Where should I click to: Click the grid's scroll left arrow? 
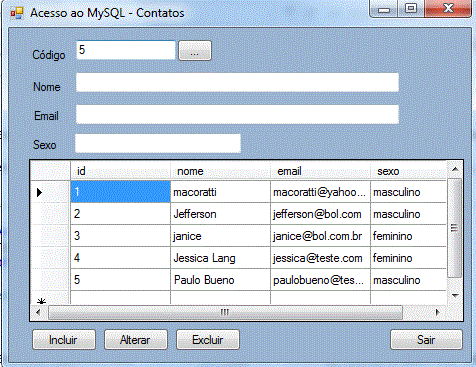point(38,312)
